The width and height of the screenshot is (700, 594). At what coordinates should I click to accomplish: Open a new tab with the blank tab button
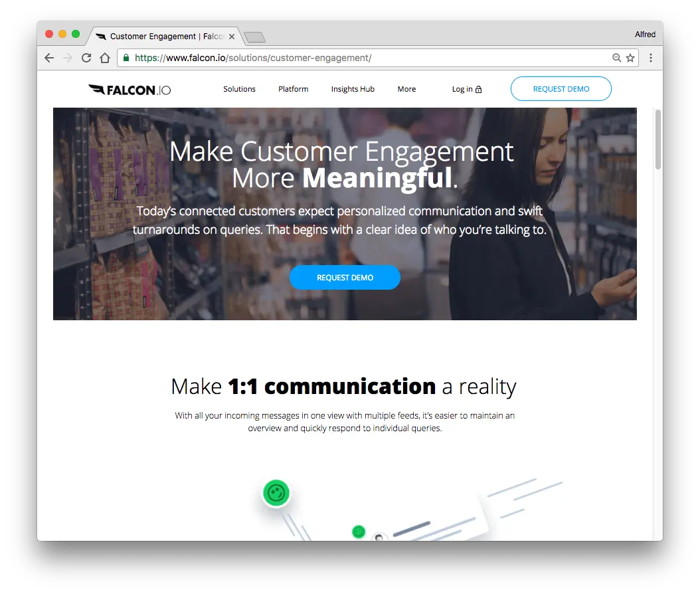[255, 37]
